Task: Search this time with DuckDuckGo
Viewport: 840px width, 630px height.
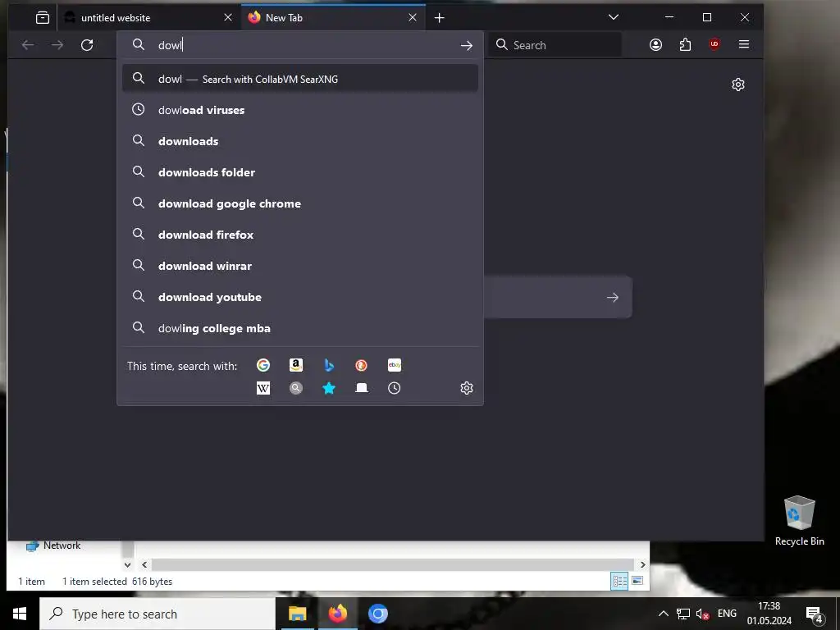Action: coord(362,365)
